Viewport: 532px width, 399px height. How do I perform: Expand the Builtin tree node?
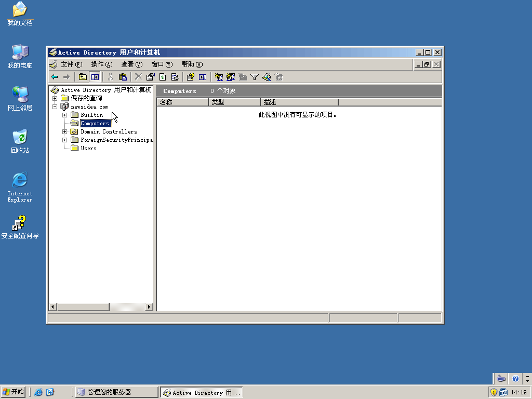pos(64,115)
